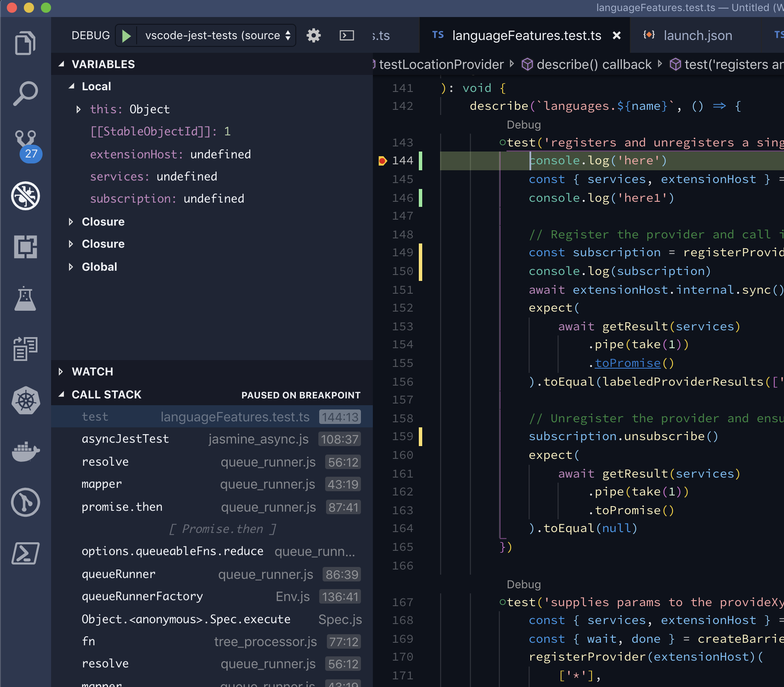Toggle the debug console panel icon
Viewport: 784px width, 687px height.
pos(347,35)
